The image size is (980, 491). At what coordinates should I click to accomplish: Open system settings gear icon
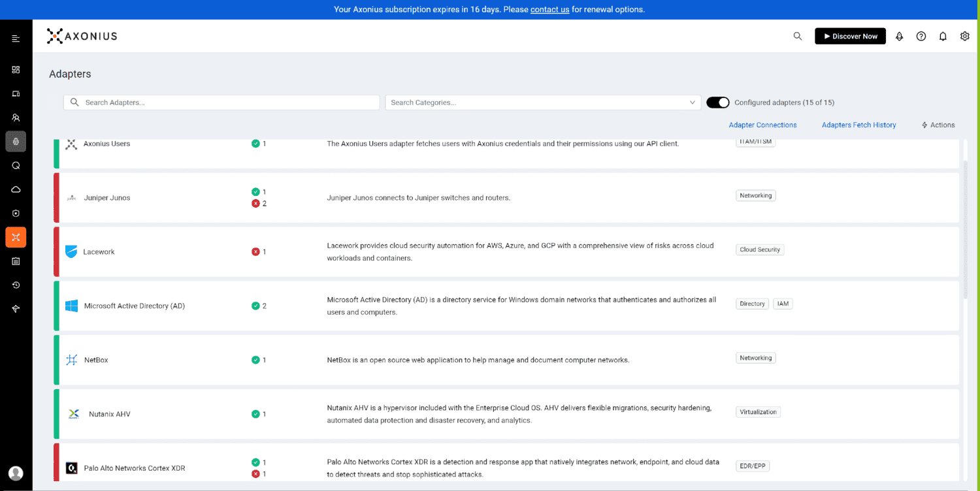coord(964,37)
